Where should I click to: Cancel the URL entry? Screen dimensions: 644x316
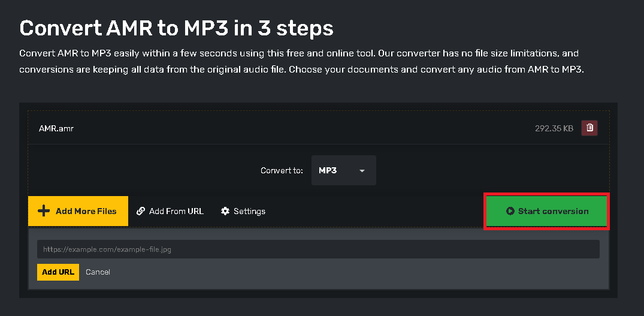coord(98,272)
